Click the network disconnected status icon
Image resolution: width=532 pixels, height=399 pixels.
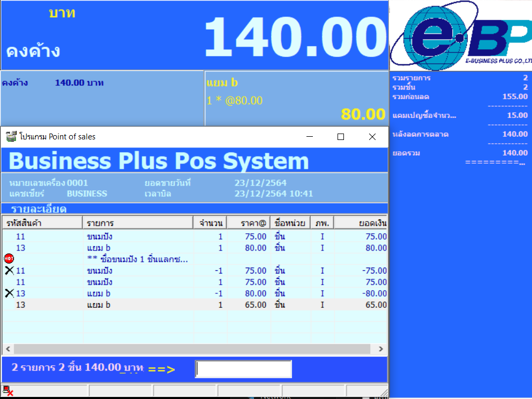pyautogui.click(x=8, y=391)
